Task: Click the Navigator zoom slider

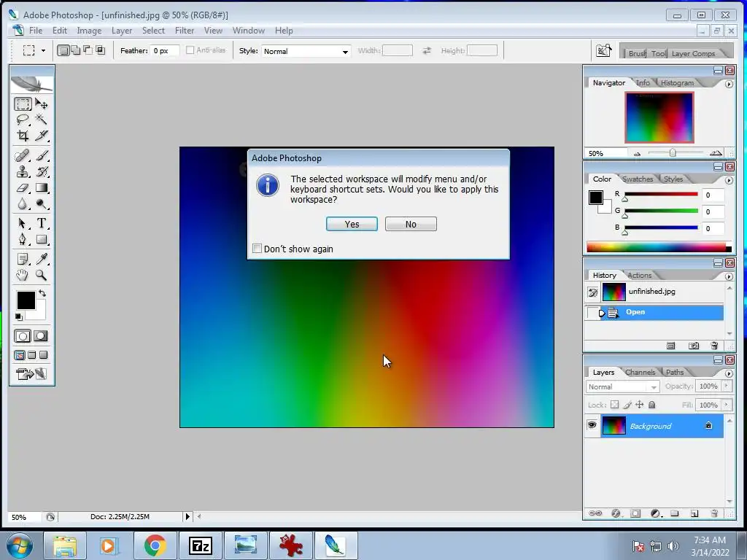Action: pos(672,153)
